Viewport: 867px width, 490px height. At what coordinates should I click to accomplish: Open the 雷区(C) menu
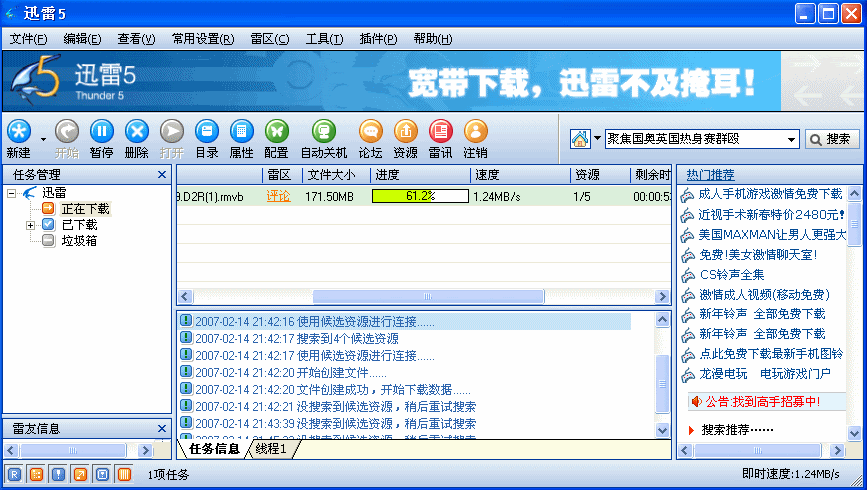[x=270, y=39]
